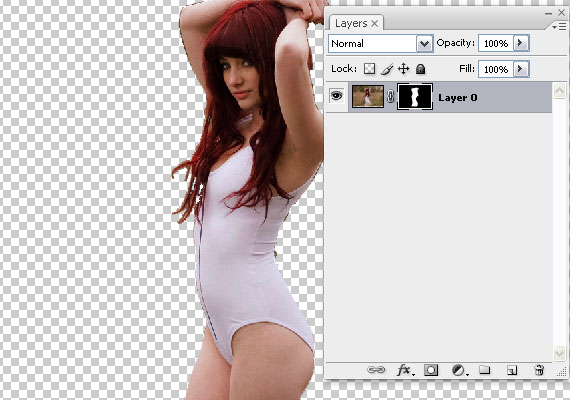Collapse the Layers panel
Viewport: 570px width, 400px height.
[548, 13]
